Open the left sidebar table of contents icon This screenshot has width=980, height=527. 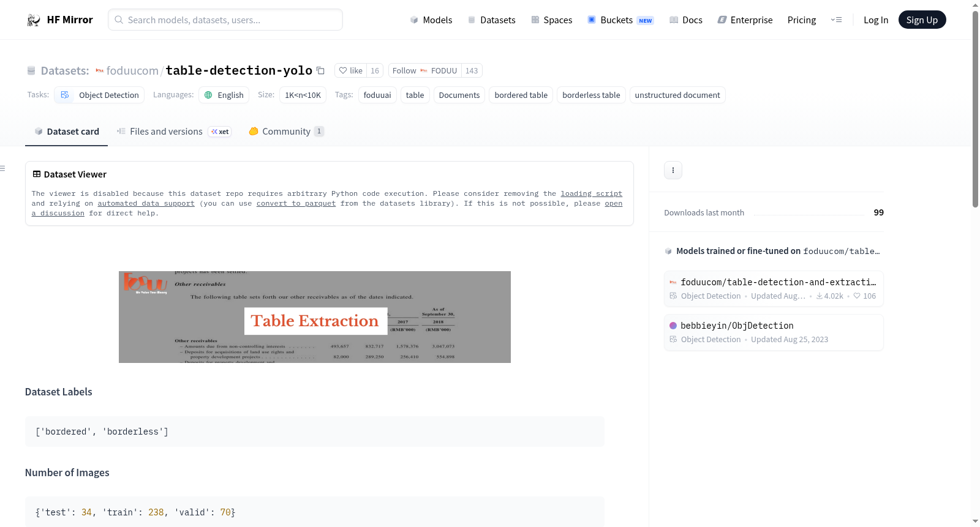point(2,168)
